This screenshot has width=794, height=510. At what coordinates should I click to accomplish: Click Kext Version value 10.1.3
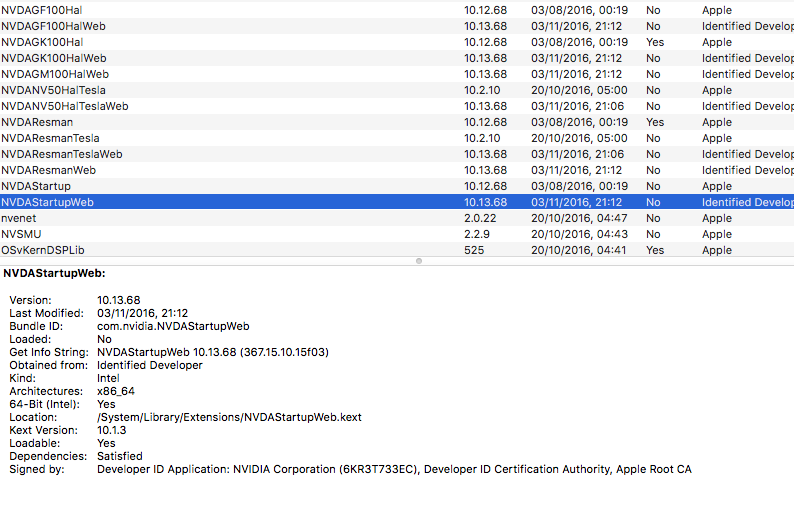tap(112, 430)
